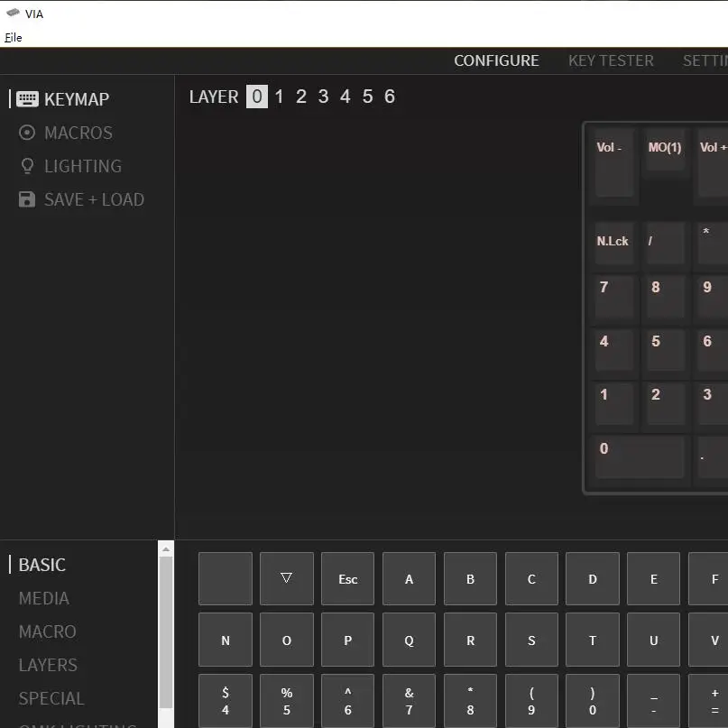Viewport: 728px width, 728px height.
Task: Click the record icon beside MACROS
Action: coord(27,133)
